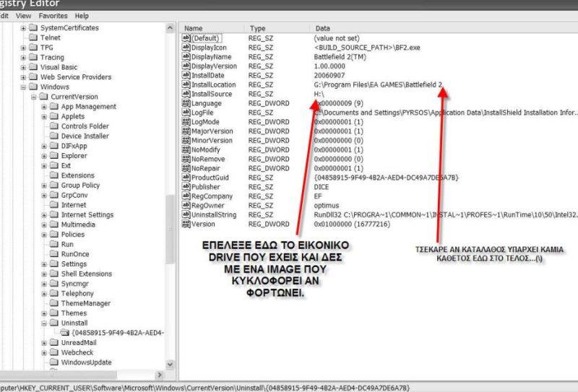The height and width of the screenshot is (392, 578).
Task: Sort values by Name column header
Action: 212,28
